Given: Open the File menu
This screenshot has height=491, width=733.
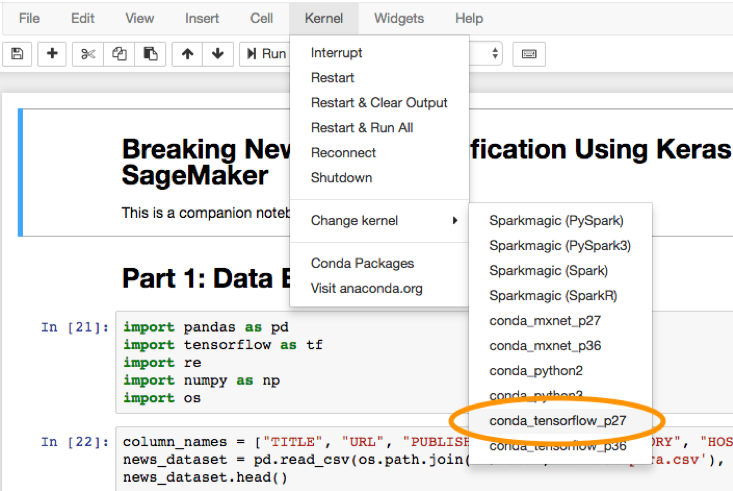Looking at the screenshot, I should [x=29, y=18].
